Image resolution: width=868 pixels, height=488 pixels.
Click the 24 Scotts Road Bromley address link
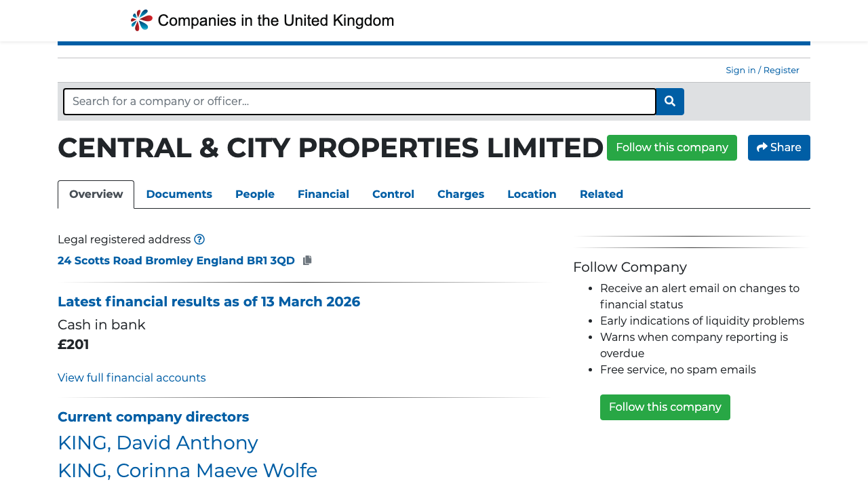[176, 260]
